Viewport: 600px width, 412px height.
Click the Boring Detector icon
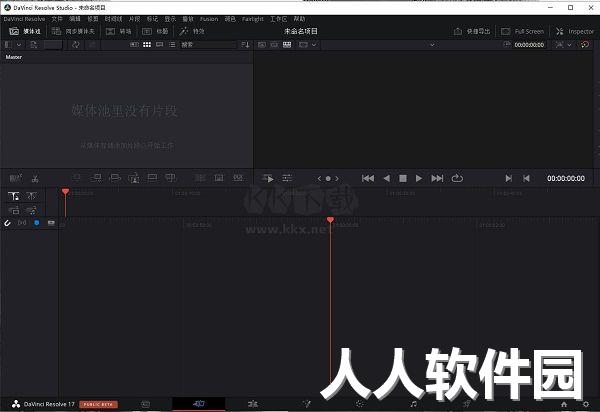pos(16,178)
